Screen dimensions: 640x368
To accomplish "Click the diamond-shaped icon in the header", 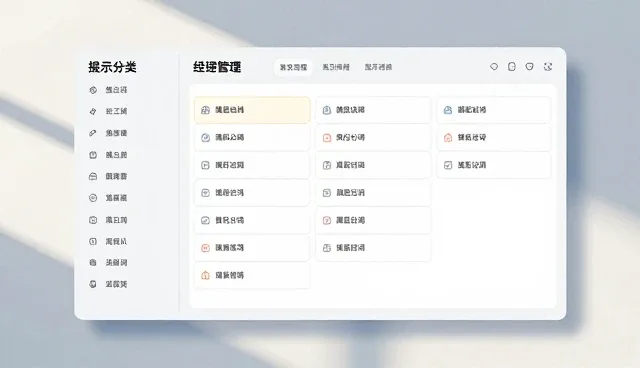I will 494,67.
